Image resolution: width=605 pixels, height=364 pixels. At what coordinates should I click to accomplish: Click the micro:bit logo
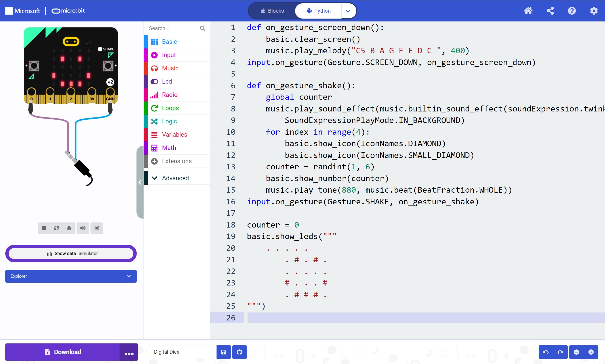[68, 11]
